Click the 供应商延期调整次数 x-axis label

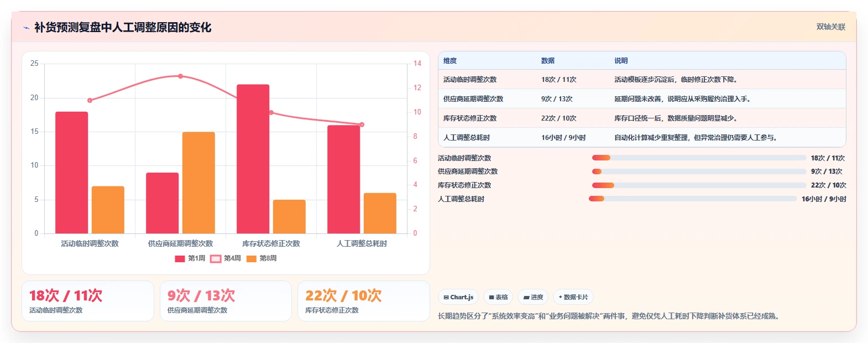tap(180, 243)
